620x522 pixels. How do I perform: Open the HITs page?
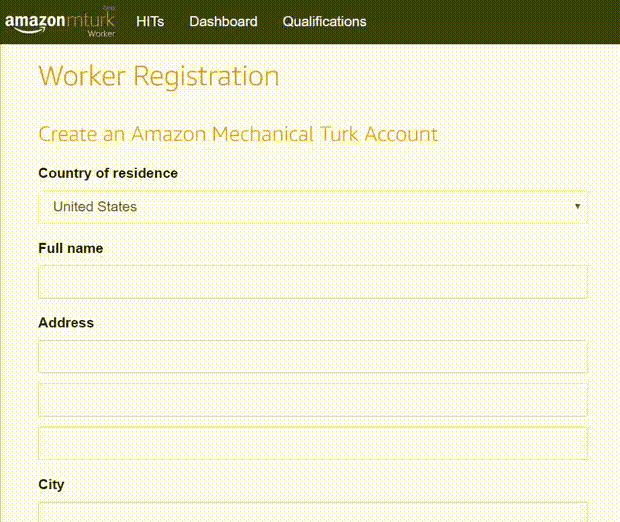tap(150, 21)
